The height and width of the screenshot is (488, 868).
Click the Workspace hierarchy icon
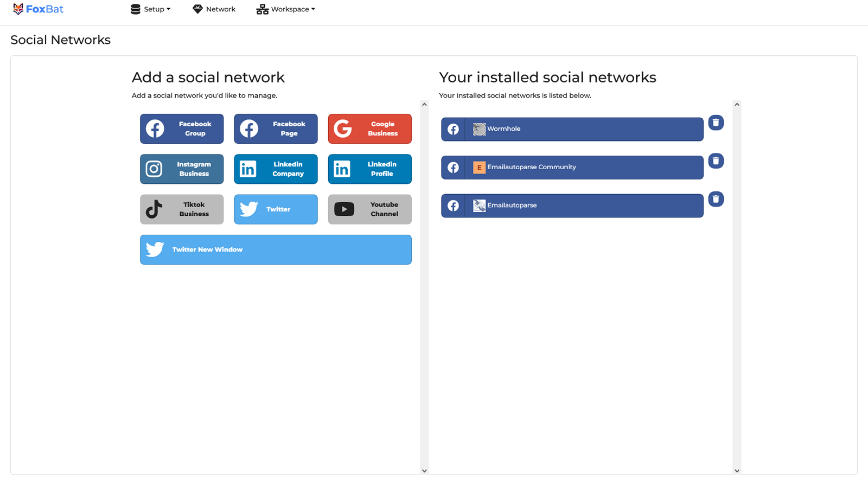(263, 9)
